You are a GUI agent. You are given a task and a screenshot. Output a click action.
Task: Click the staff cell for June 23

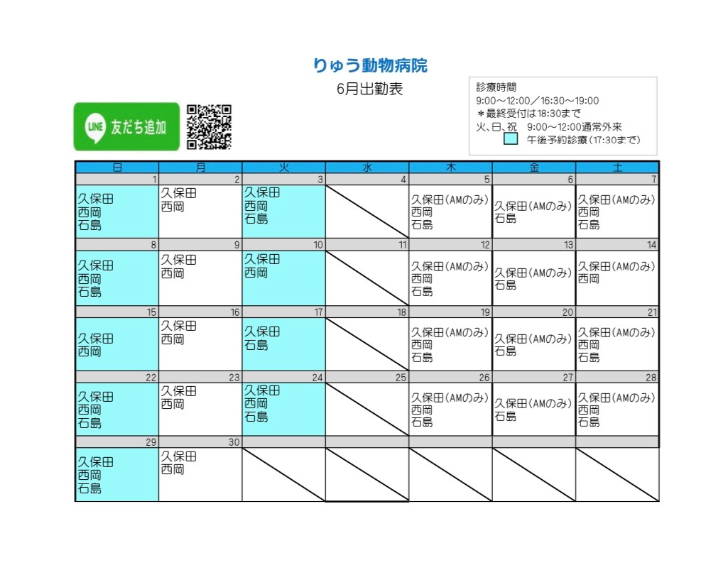click(x=200, y=409)
